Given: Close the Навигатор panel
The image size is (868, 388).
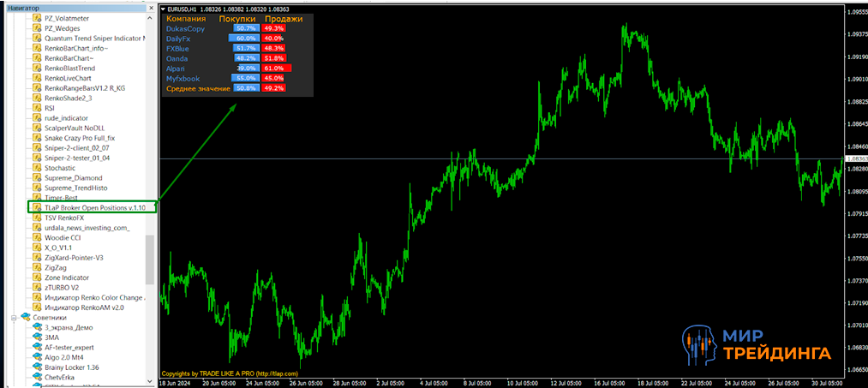Looking at the screenshot, I should pyautogui.click(x=151, y=7).
